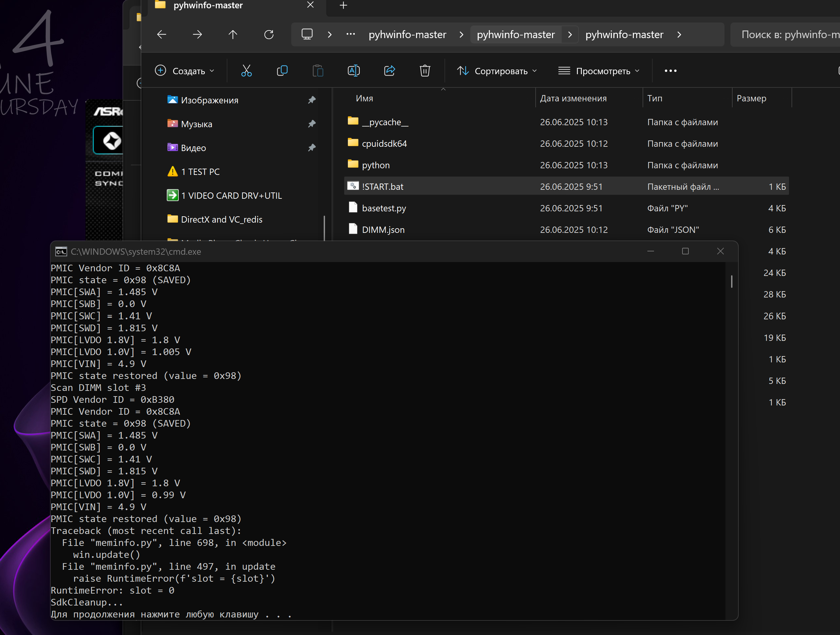Click the search field for pyhwinfo-master

(786, 34)
